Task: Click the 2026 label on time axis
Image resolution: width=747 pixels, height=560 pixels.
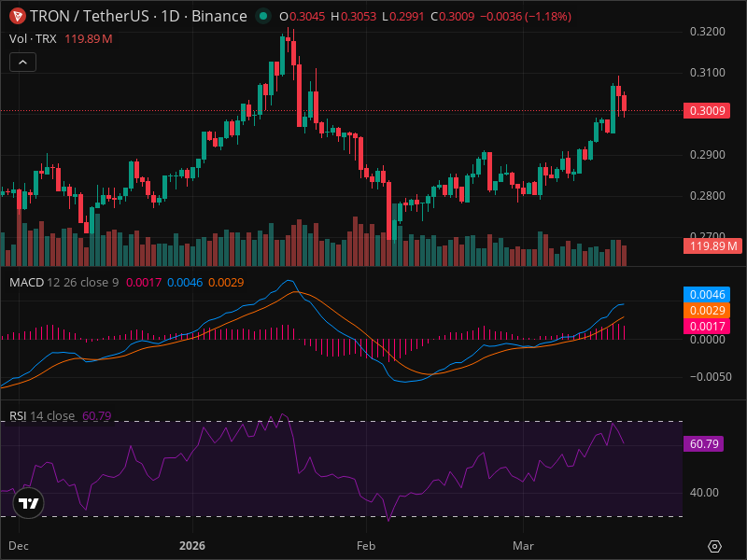Action: click(192, 546)
